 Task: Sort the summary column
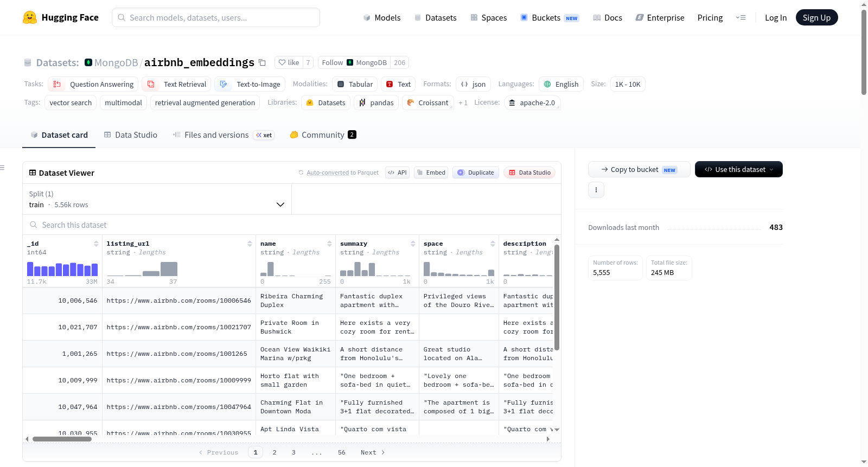tap(413, 244)
